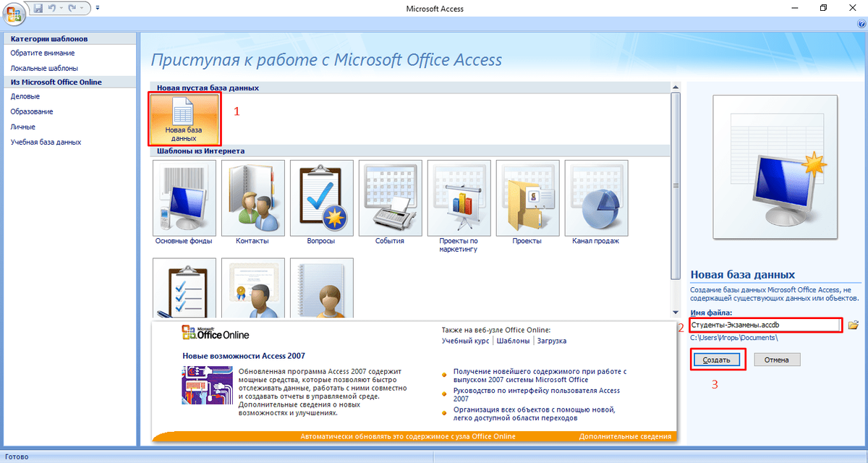
Task: Click the Office Online logo
Action: click(216, 334)
